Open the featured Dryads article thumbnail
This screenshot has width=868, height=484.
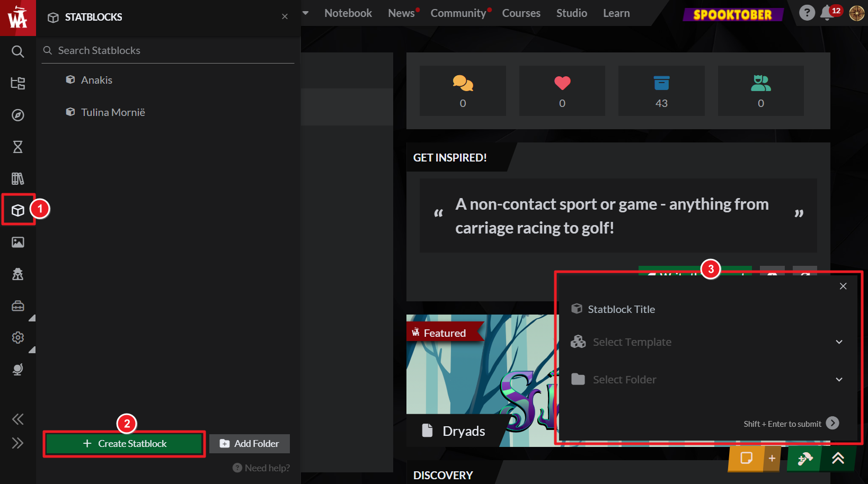coord(482,381)
